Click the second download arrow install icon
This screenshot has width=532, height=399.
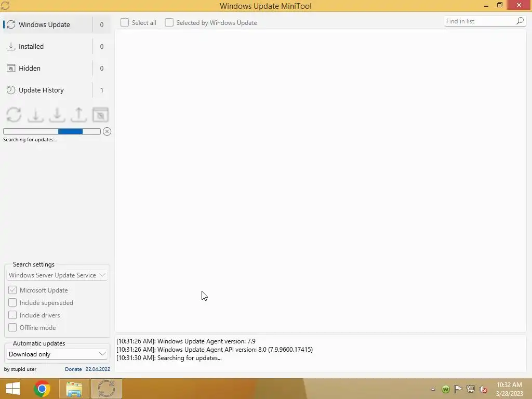click(x=57, y=115)
